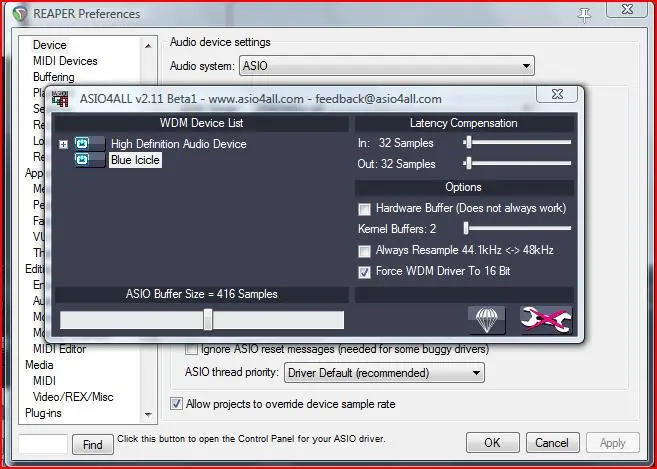This screenshot has height=469, width=657.
Task: Enable the Hardware Buffer checkbox
Action: 365,209
